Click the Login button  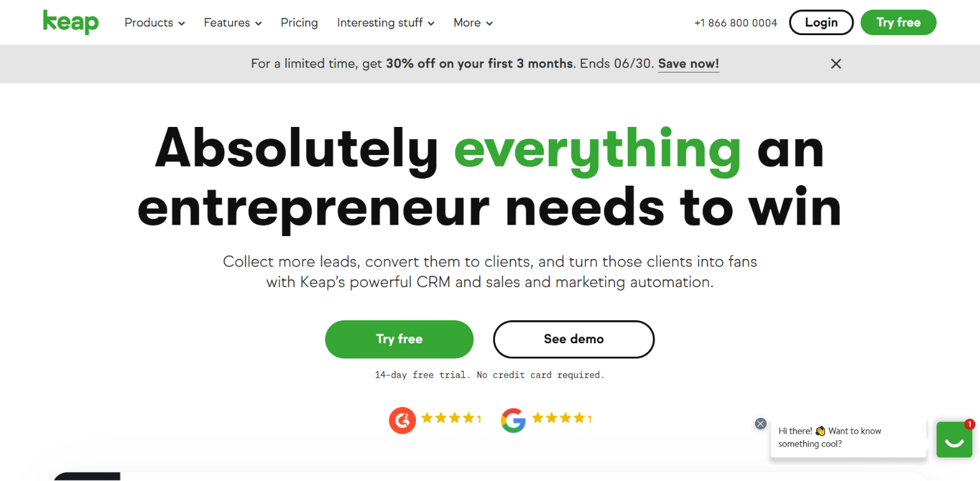coord(821,22)
